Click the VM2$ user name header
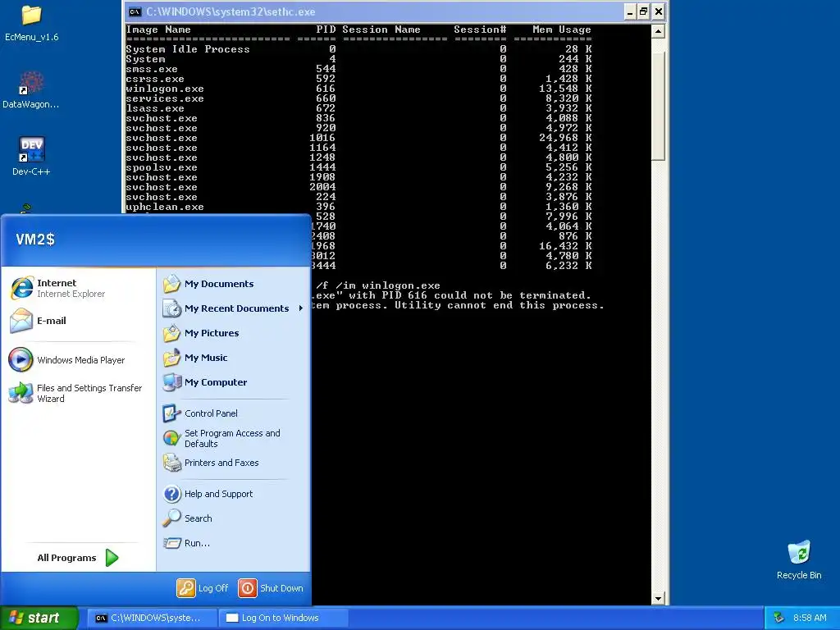 35,240
